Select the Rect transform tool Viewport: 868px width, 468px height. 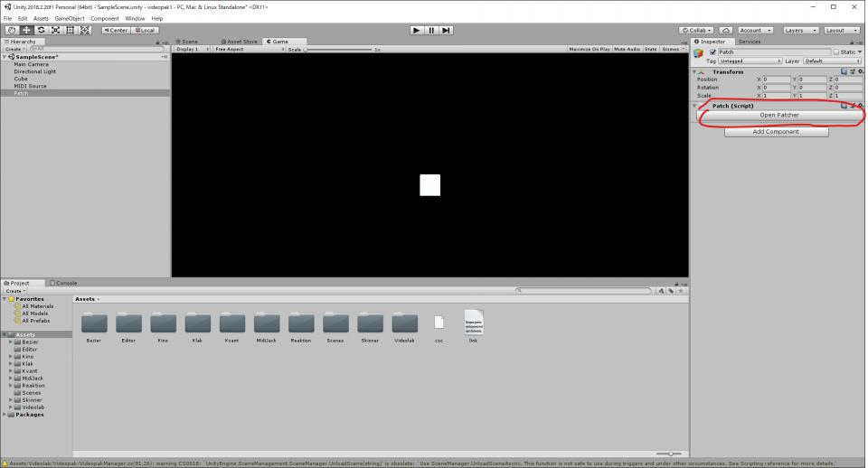[71, 30]
